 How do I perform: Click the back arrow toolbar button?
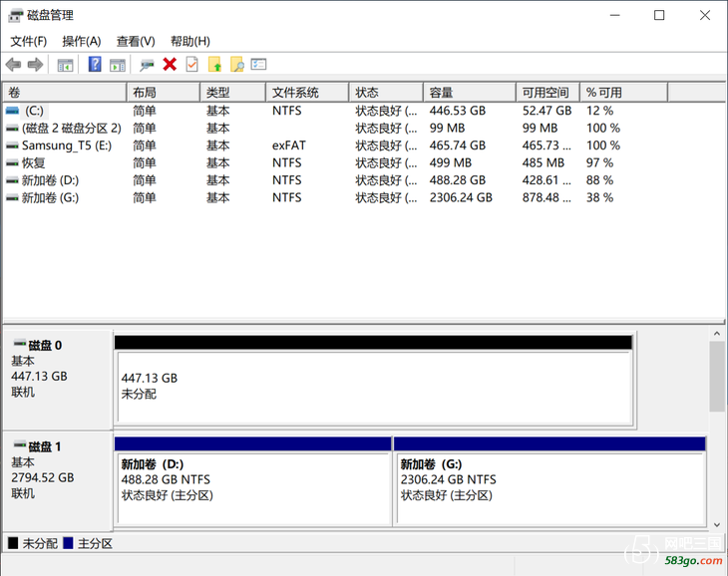point(13,65)
